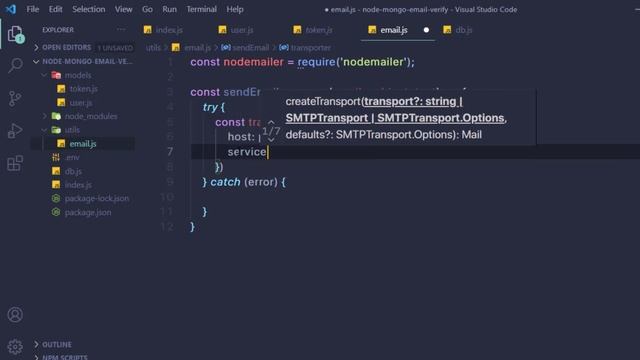Open the Extensions view
Screen dimensions: 640x360
[x=15, y=163]
